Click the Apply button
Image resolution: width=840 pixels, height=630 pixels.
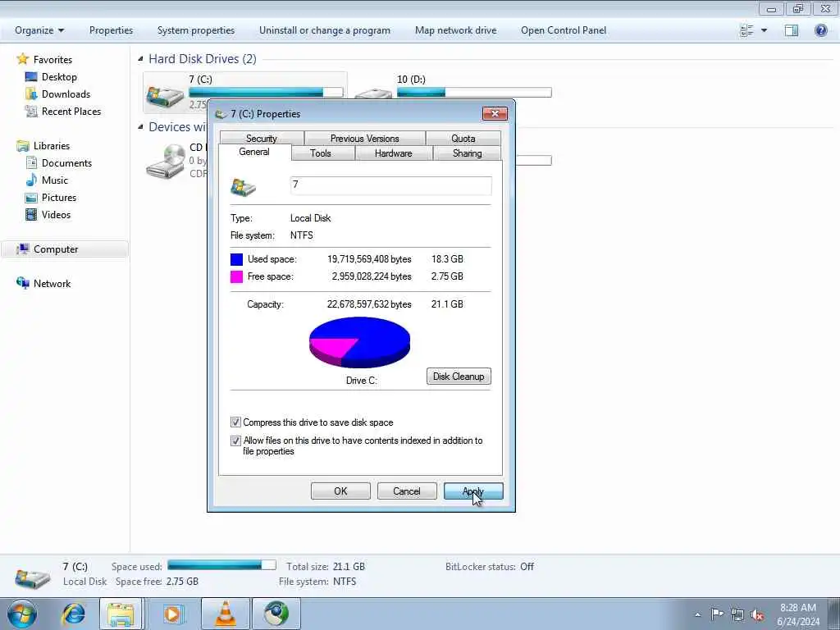[473, 491]
